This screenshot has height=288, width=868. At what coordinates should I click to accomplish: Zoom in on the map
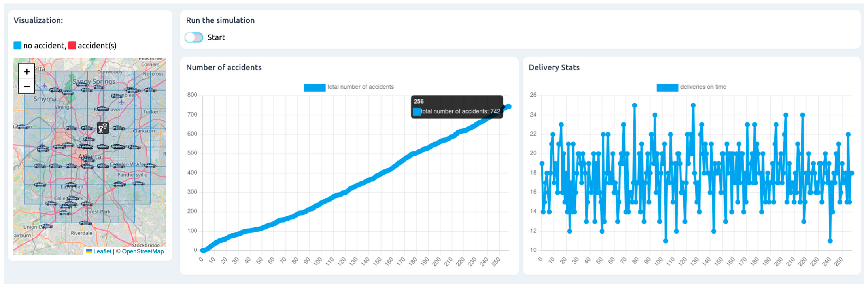pos(27,72)
